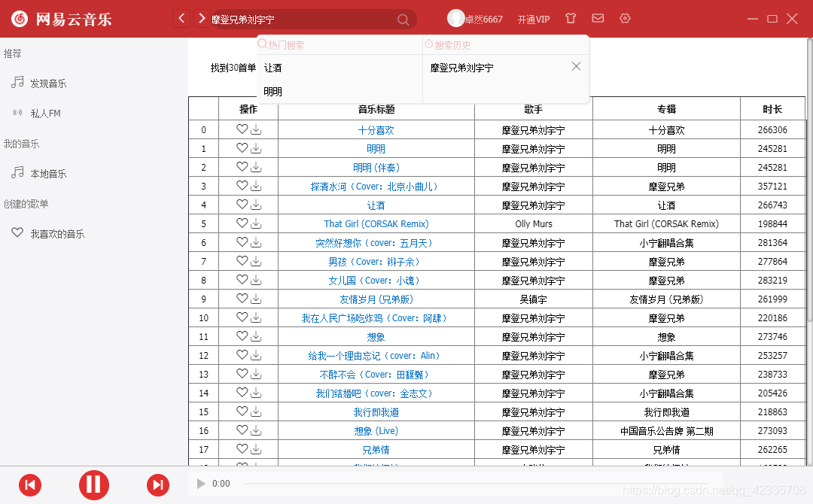
Task: Remove 摩登兄弟刘宇宁 from search history
Action: (x=576, y=66)
